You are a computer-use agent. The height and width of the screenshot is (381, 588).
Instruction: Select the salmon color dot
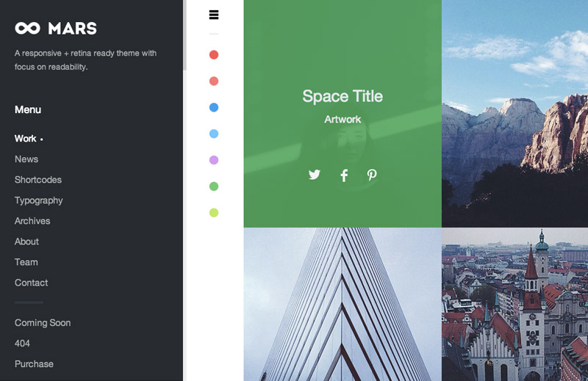[x=214, y=81]
